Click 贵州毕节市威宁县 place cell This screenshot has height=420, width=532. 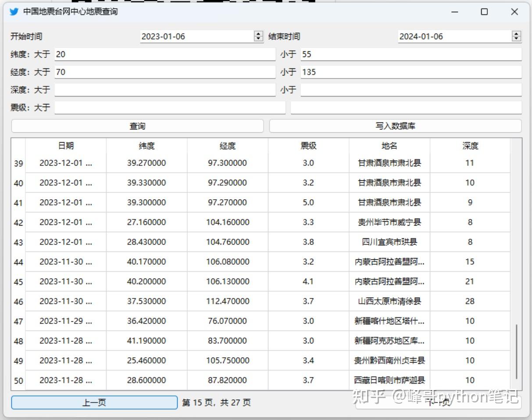pyautogui.click(x=389, y=222)
